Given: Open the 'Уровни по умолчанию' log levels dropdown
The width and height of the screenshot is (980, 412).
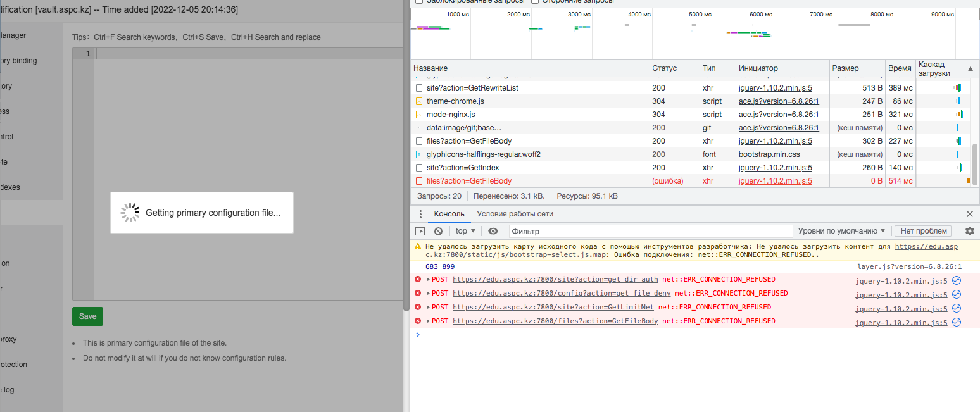Looking at the screenshot, I should click(841, 232).
